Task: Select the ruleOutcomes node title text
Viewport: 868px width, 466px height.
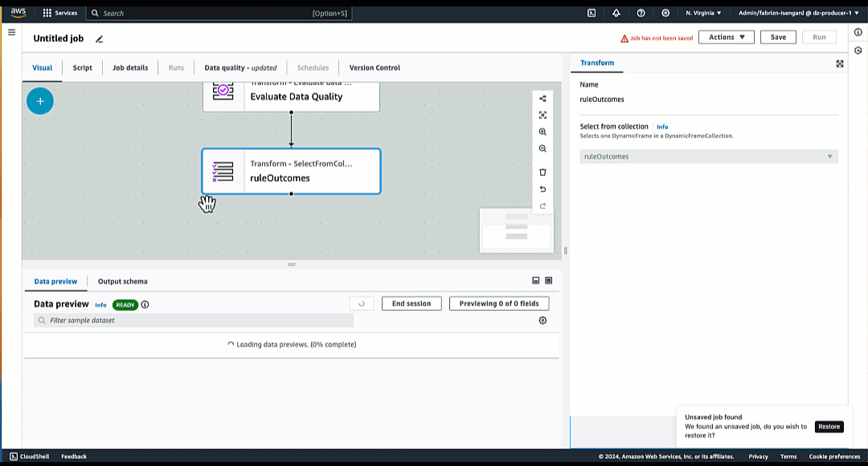Action: point(280,178)
